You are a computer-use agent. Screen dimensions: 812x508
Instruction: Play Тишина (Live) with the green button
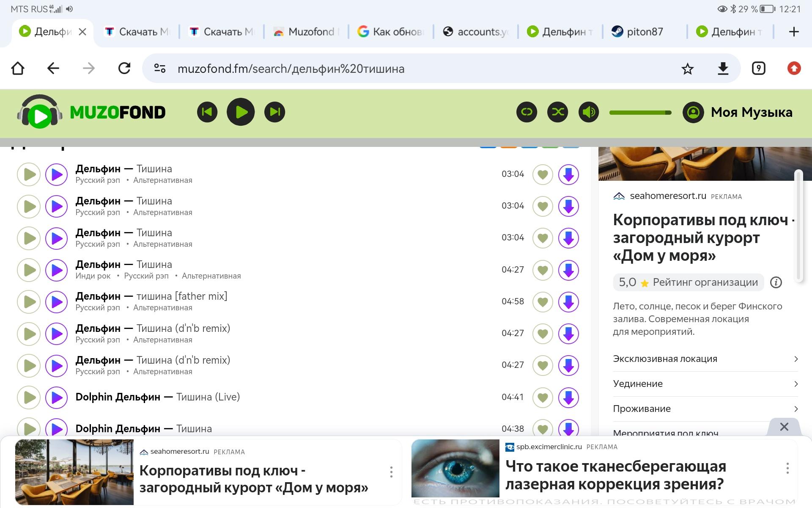coord(29,398)
